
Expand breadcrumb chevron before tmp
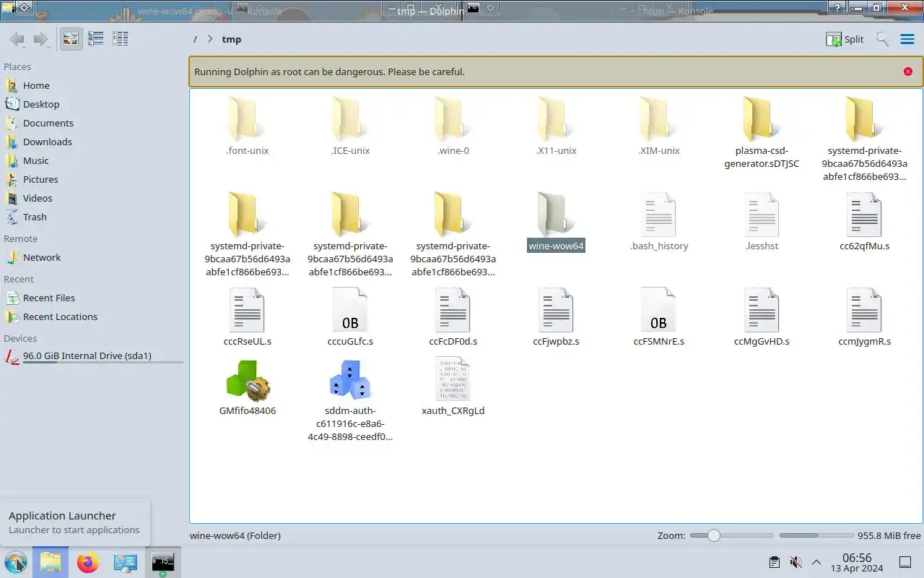209,39
